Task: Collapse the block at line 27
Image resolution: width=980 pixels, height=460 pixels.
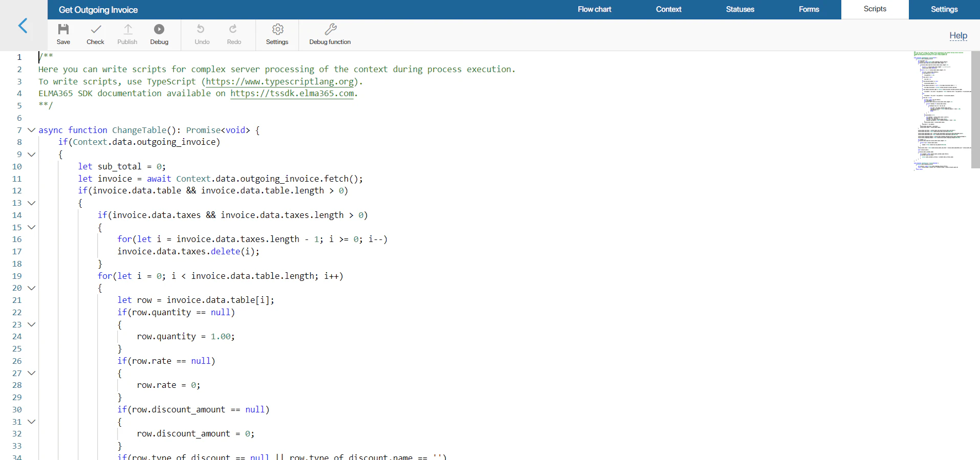Action: tap(32, 373)
